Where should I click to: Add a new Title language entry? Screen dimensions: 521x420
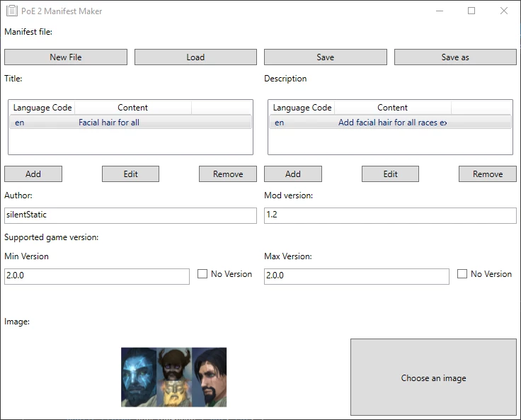pos(33,174)
